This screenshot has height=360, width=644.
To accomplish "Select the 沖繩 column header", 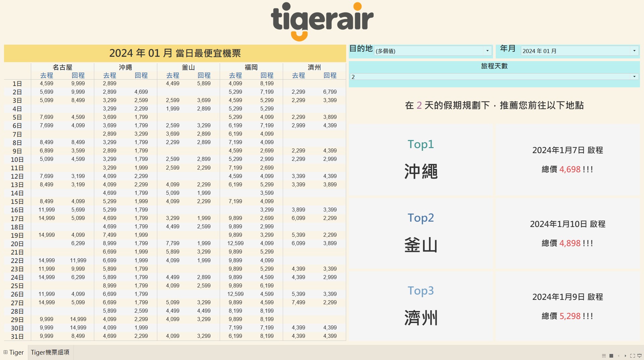I will point(125,67).
